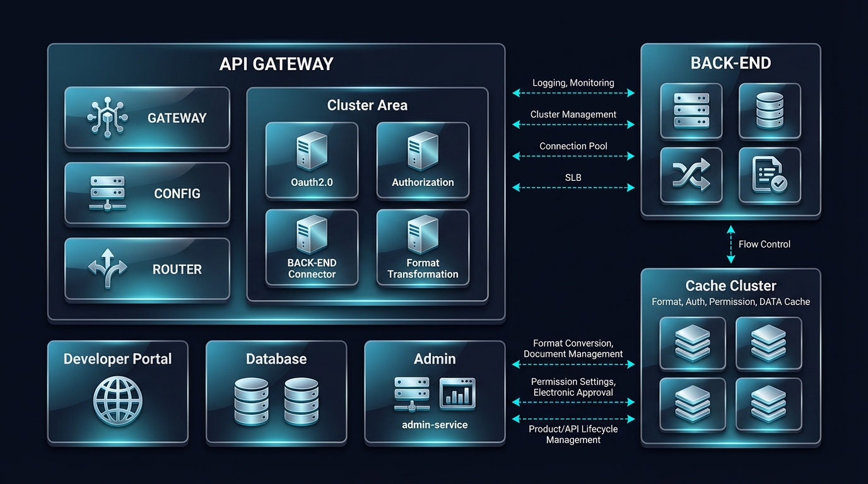The image size is (868, 484).
Task: Switch to the Admin panel
Action: [x=435, y=359]
